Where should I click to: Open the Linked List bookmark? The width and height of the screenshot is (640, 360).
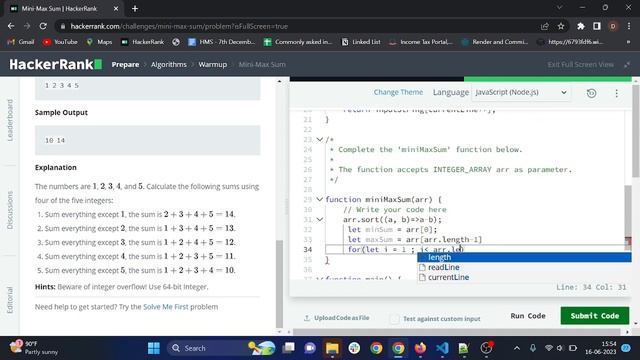tap(361, 42)
